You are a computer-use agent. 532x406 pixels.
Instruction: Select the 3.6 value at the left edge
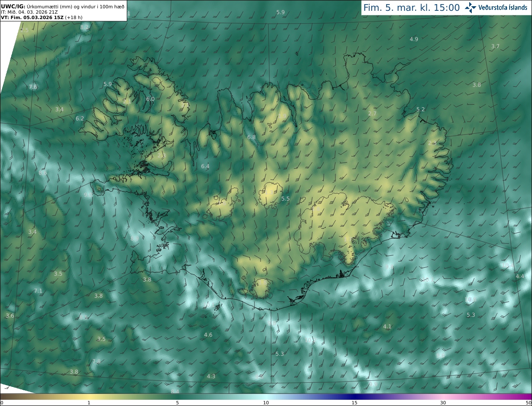tap(10, 316)
